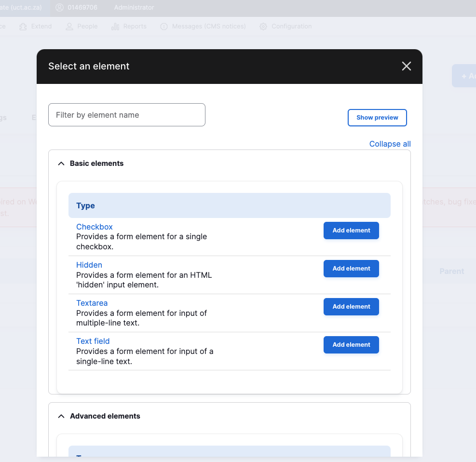Click the filter by element name field
The width and height of the screenshot is (476, 462).
tap(126, 115)
